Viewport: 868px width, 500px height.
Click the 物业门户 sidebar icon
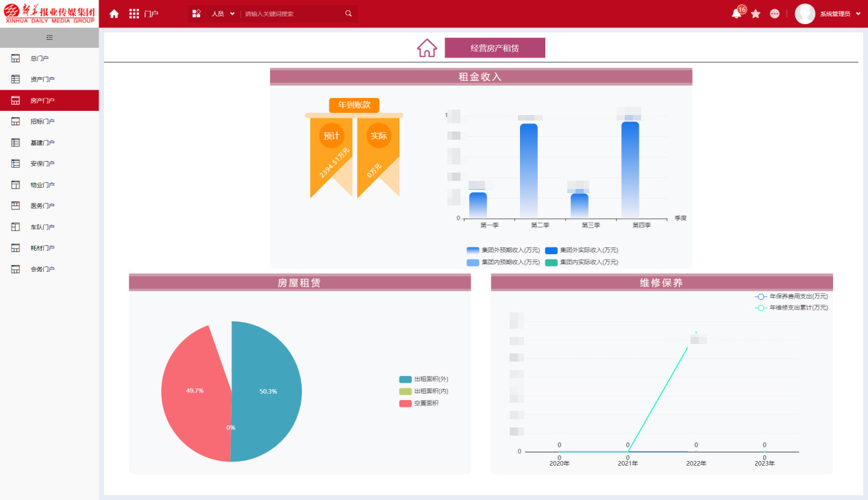(x=16, y=185)
